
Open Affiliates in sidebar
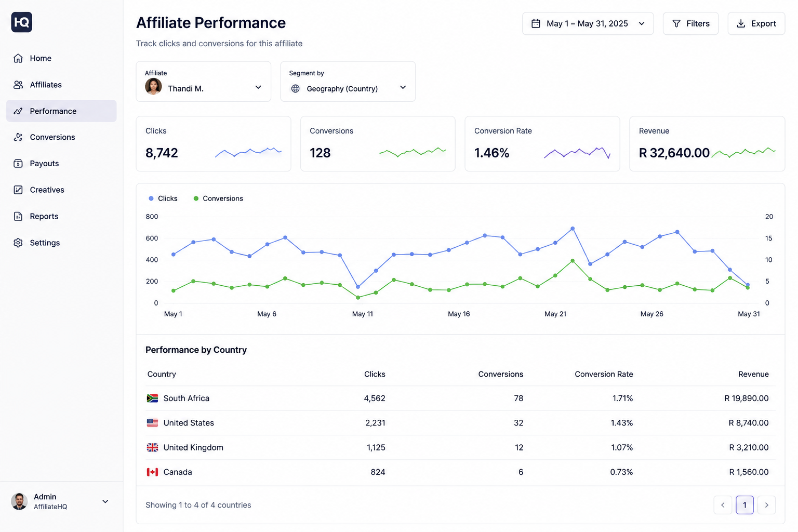tap(61, 85)
